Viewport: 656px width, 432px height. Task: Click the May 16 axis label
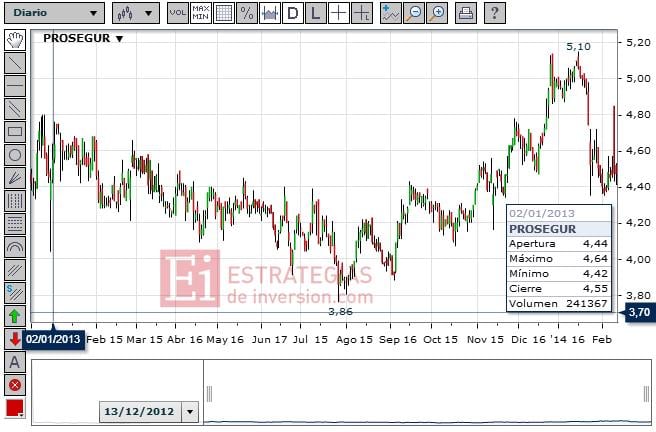pos(225,340)
